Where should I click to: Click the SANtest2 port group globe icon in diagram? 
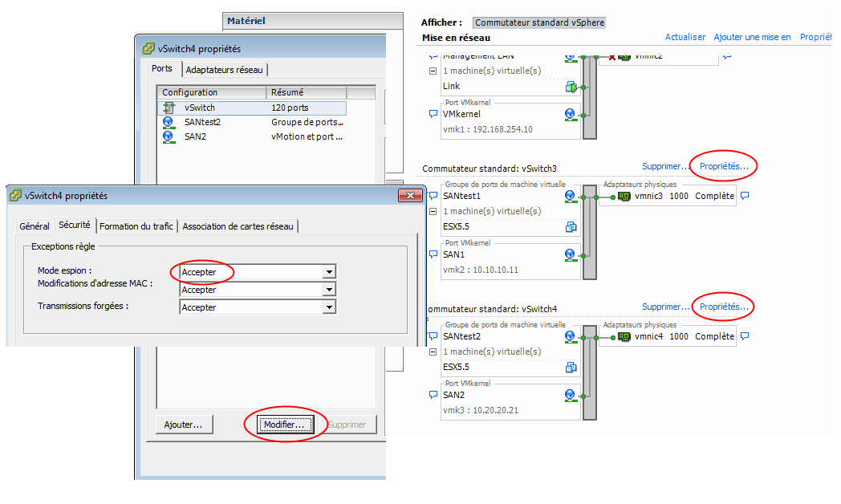click(570, 337)
